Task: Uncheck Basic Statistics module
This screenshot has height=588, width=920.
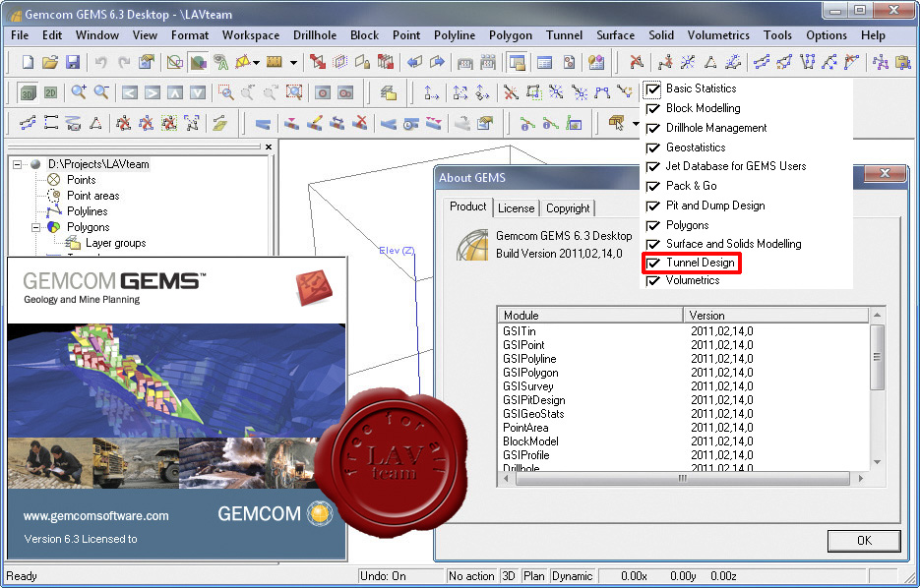Action: click(x=652, y=89)
